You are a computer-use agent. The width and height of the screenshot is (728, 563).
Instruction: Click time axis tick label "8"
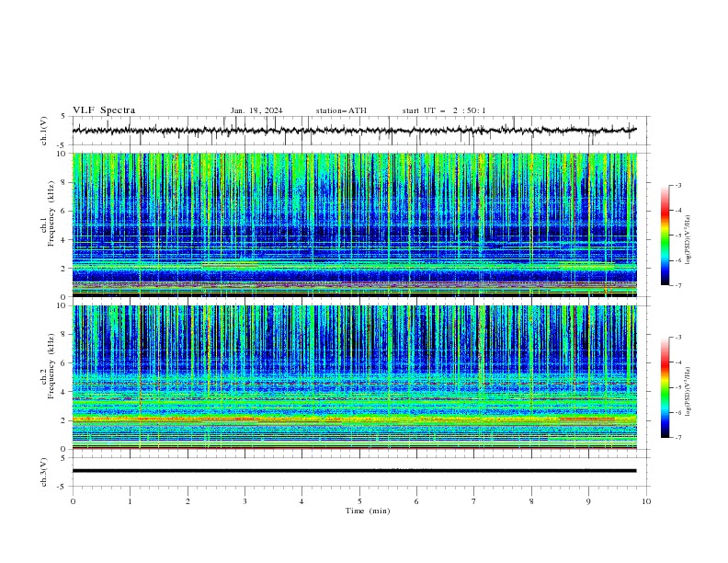[531, 501]
